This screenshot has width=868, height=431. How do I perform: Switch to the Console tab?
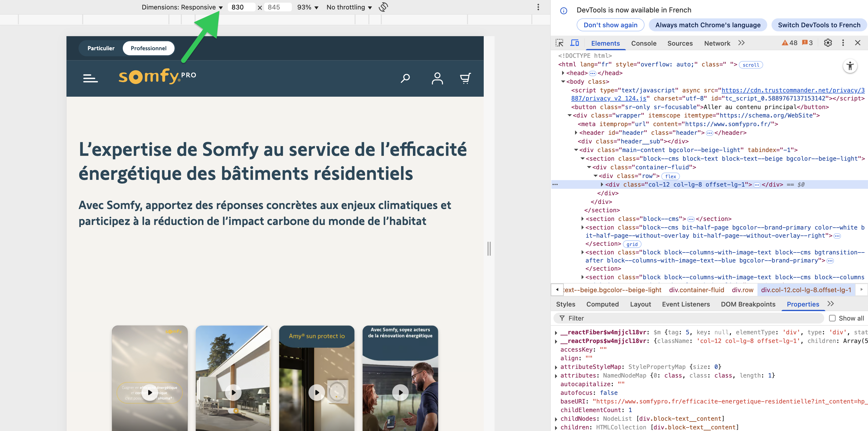pos(644,43)
